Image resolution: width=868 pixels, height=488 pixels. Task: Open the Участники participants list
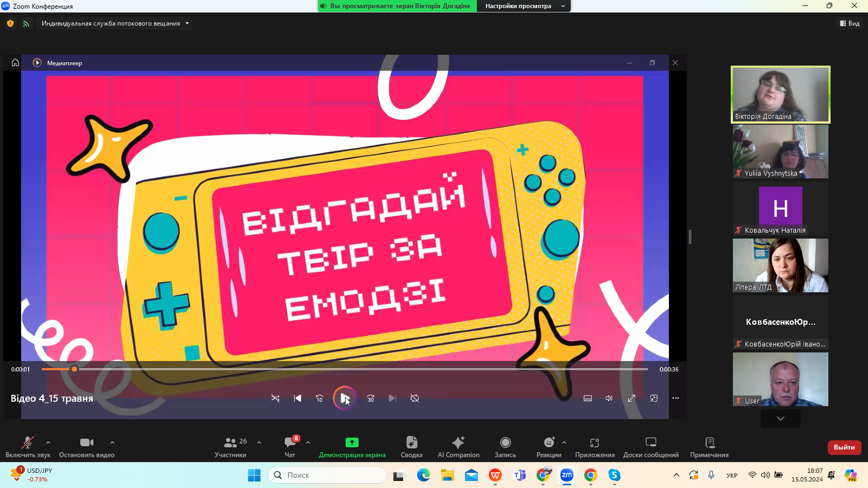click(x=231, y=447)
